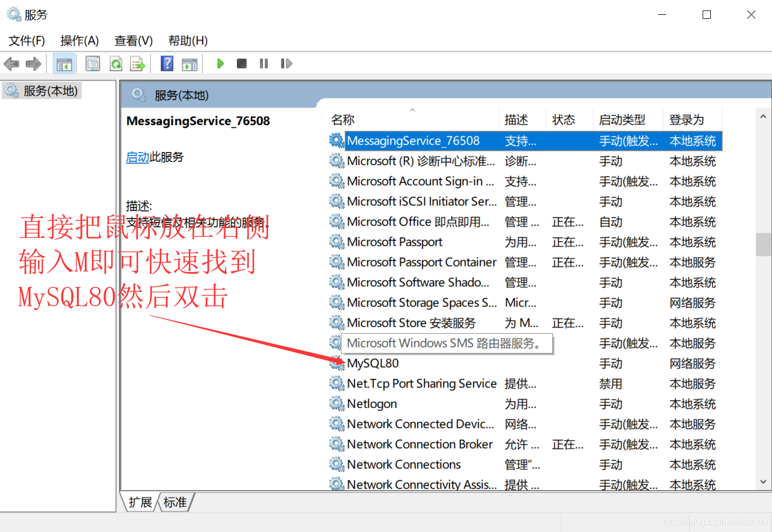This screenshot has height=532, width=772.
Task: Minimize the 服务 window
Action: point(662,15)
